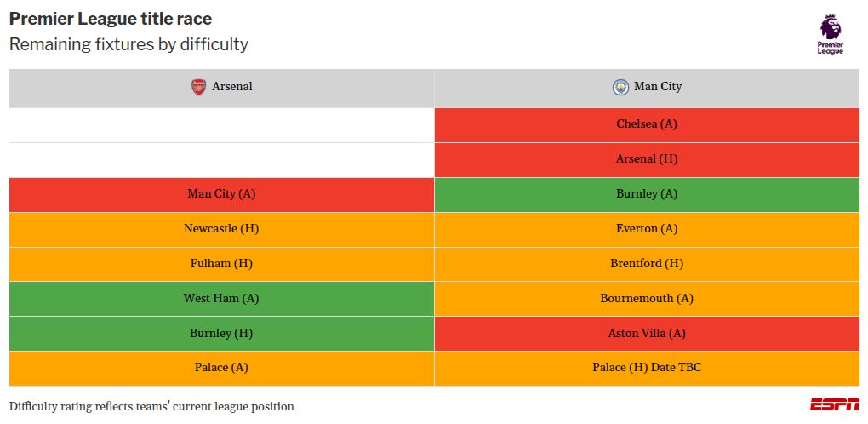Select Arsenal's Burnley (H) fixture cell

coord(221,334)
